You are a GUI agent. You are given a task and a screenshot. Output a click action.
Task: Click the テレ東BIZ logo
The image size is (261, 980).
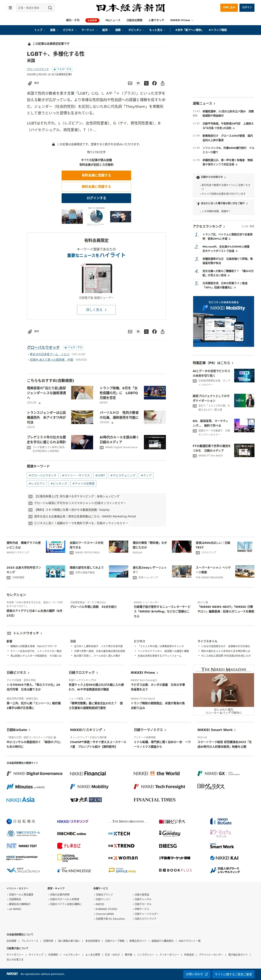tap(69, 846)
